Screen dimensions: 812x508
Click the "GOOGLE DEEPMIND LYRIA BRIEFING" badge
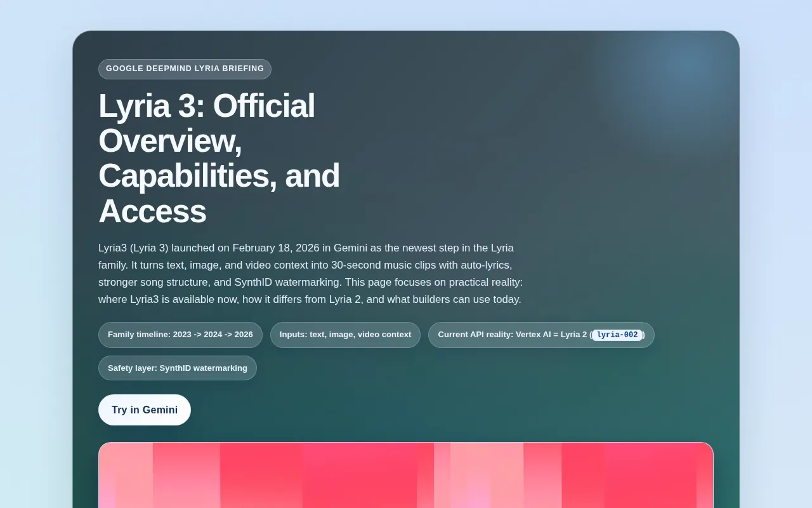[185, 69]
